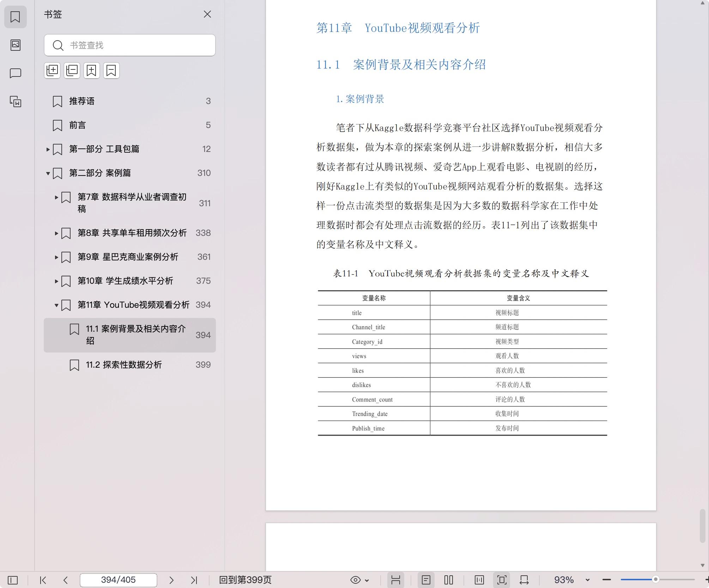Close the 书签 panel
The height and width of the screenshot is (588, 709).
pyautogui.click(x=207, y=14)
